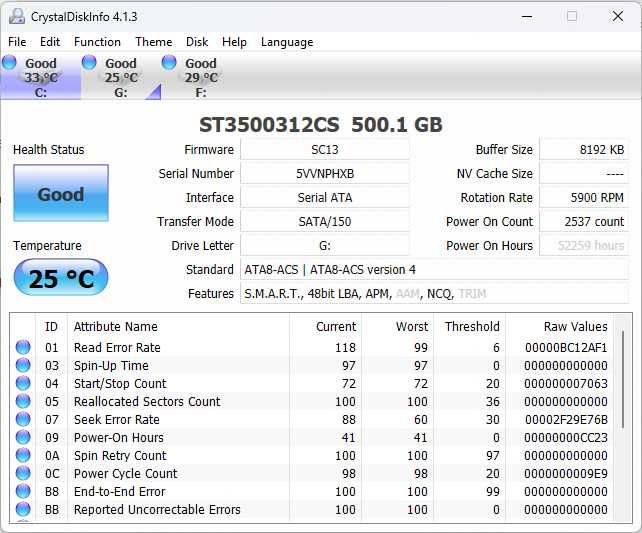
Task: Click status orb for Read Error Rate
Action: click(x=23, y=348)
